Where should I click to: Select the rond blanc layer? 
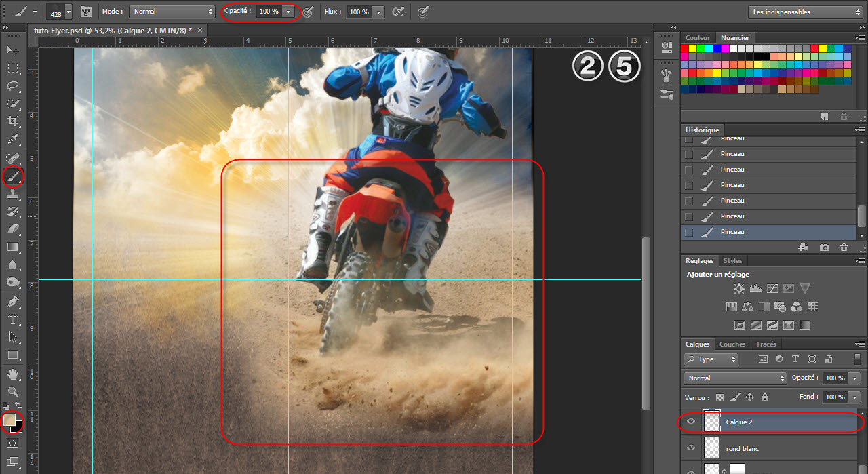(780, 448)
